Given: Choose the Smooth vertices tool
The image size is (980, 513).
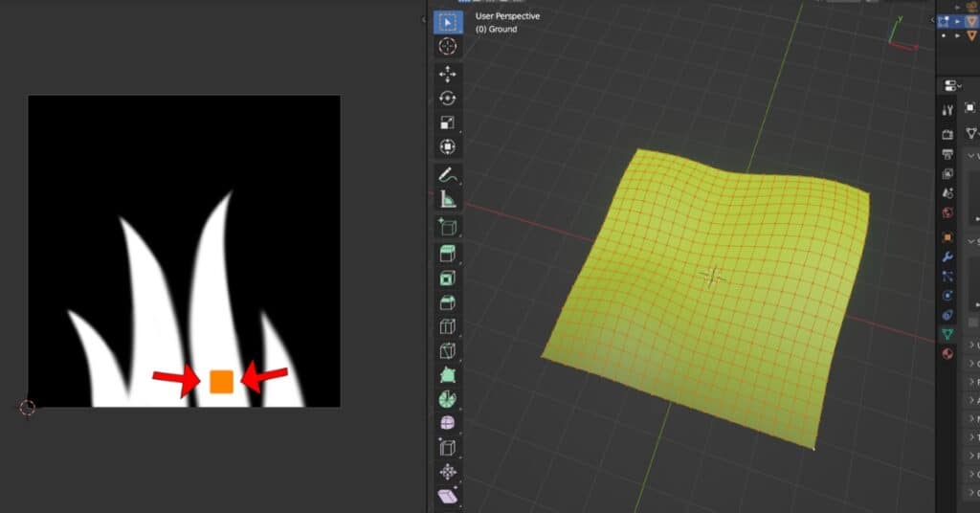Looking at the screenshot, I should (448, 423).
